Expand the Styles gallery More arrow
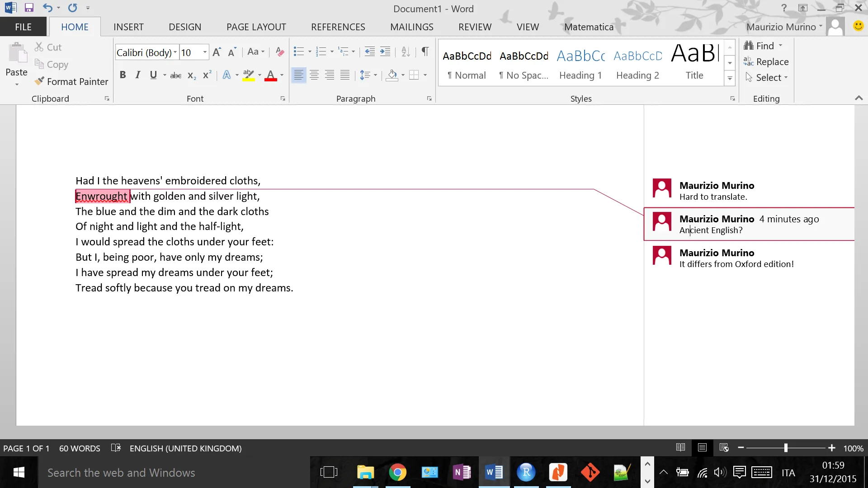This screenshot has height=488, width=868. 730,78
